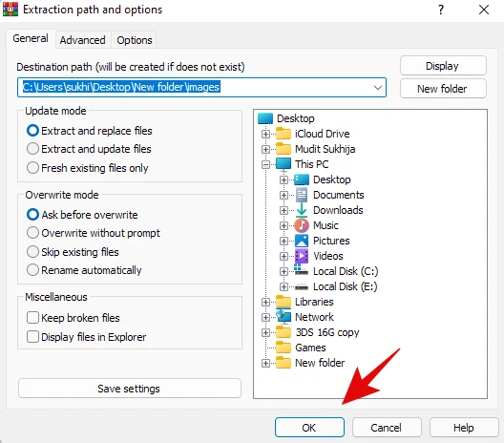Click the Music note icon

[x=302, y=225]
